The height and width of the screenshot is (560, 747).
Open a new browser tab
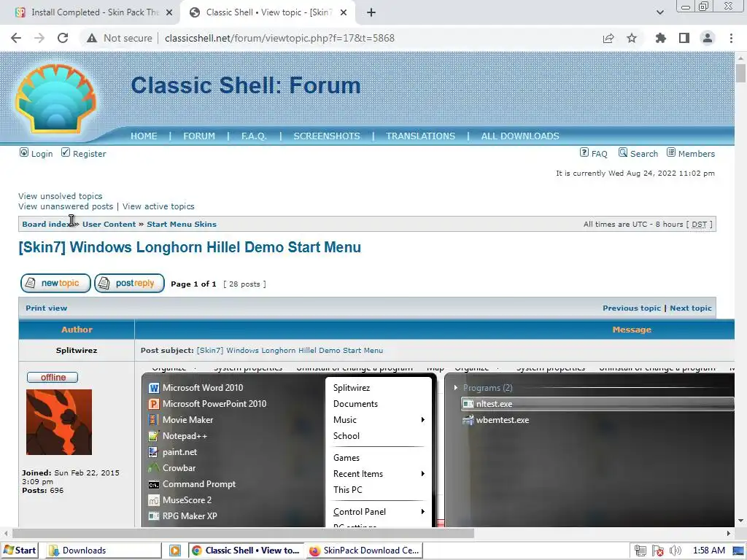(x=371, y=12)
